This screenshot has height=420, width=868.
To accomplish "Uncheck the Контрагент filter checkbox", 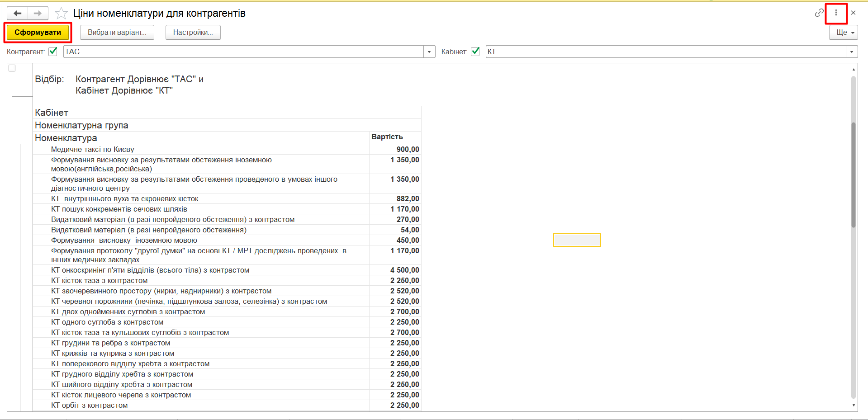I will tap(53, 52).
